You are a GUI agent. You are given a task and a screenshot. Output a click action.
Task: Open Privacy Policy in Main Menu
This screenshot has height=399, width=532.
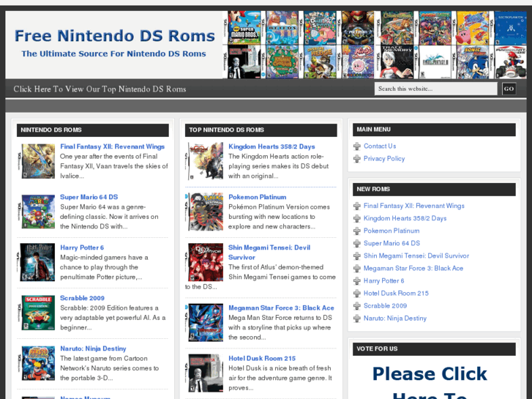point(384,159)
